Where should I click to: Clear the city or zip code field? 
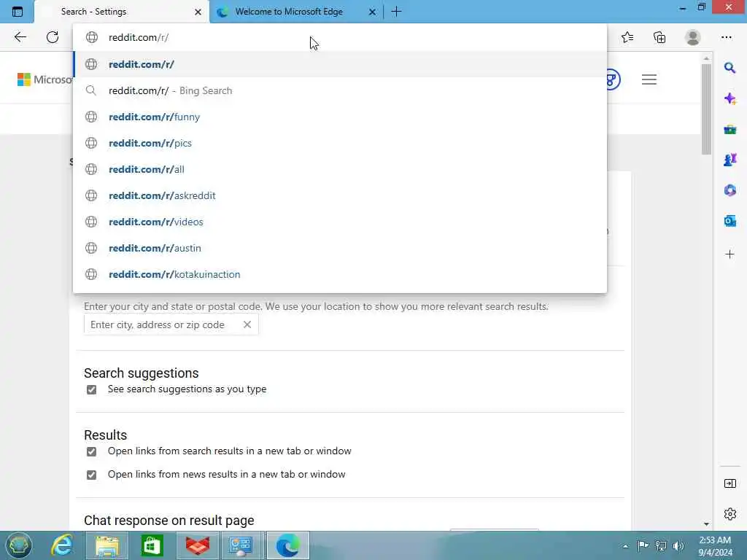click(247, 324)
